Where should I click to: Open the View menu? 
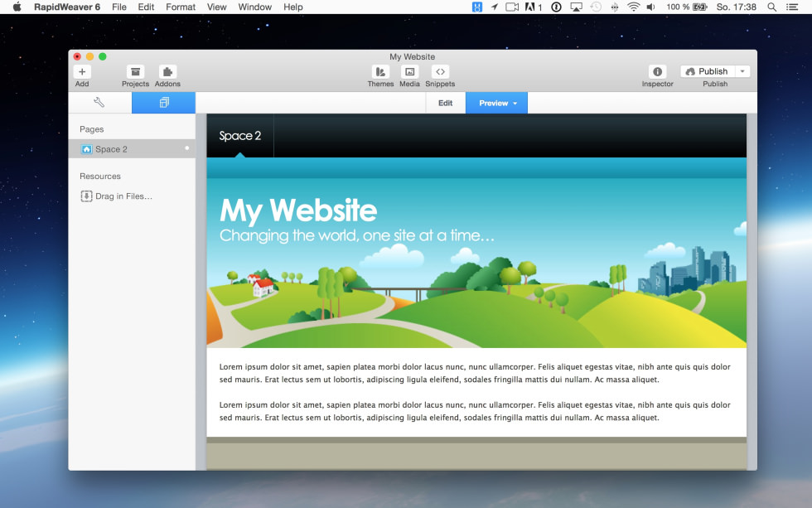pyautogui.click(x=216, y=7)
